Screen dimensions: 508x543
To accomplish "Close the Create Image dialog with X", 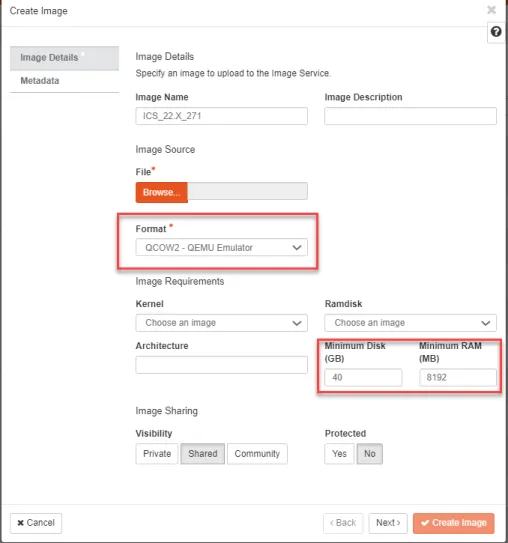I will click(x=491, y=10).
